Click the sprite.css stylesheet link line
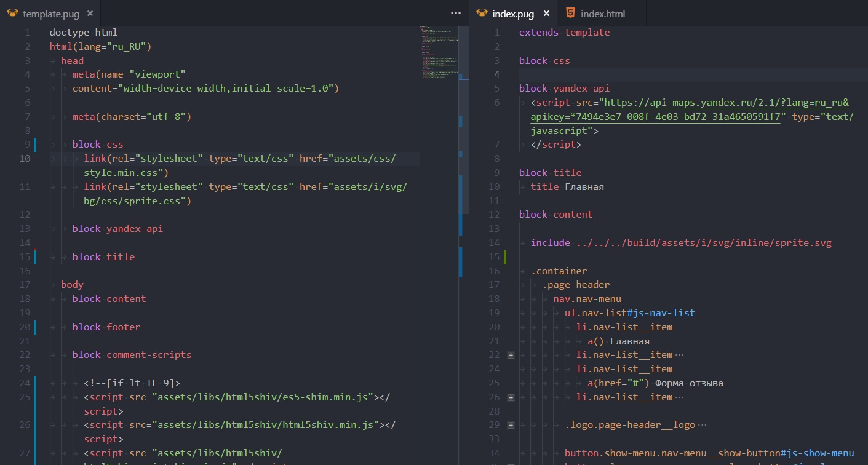 click(245, 193)
